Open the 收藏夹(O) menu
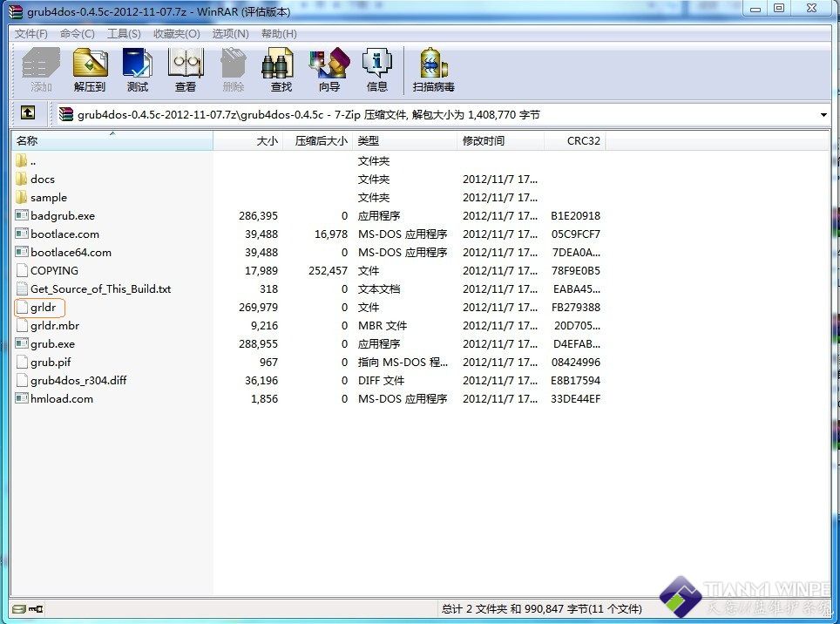This screenshot has width=840, height=624. point(177,34)
